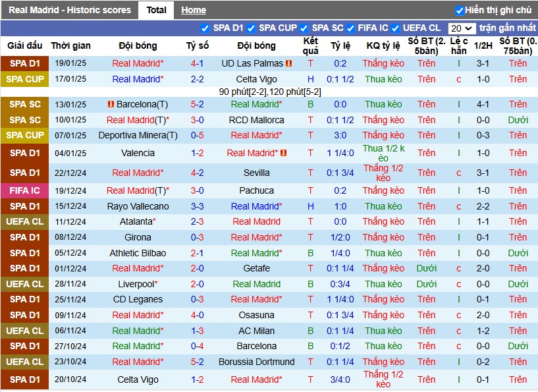The height and width of the screenshot is (392, 538).
Task: Click Thắng 1/2 kèo in Celta Vigo 20/10/24 row
Action: (x=383, y=379)
